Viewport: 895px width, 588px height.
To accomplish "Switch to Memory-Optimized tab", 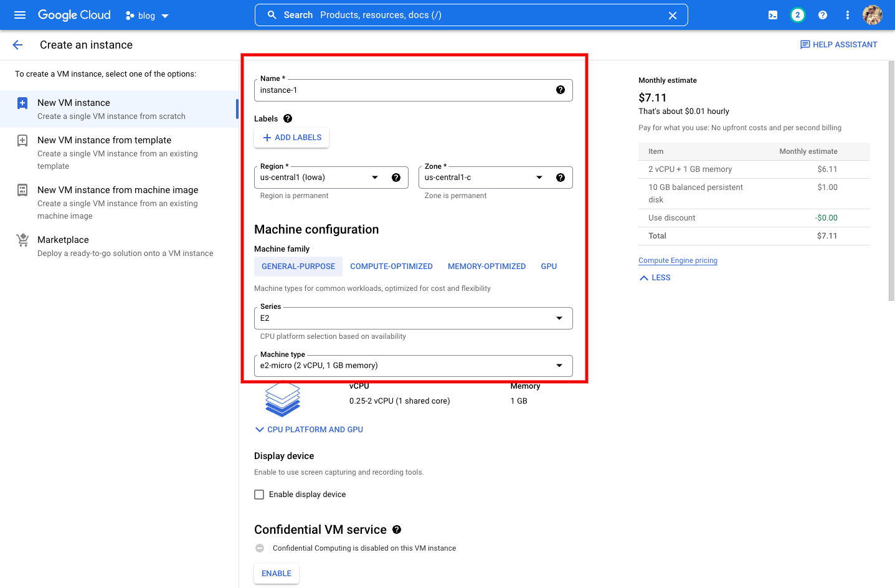I will pyautogui.click(x=486, y=267).
